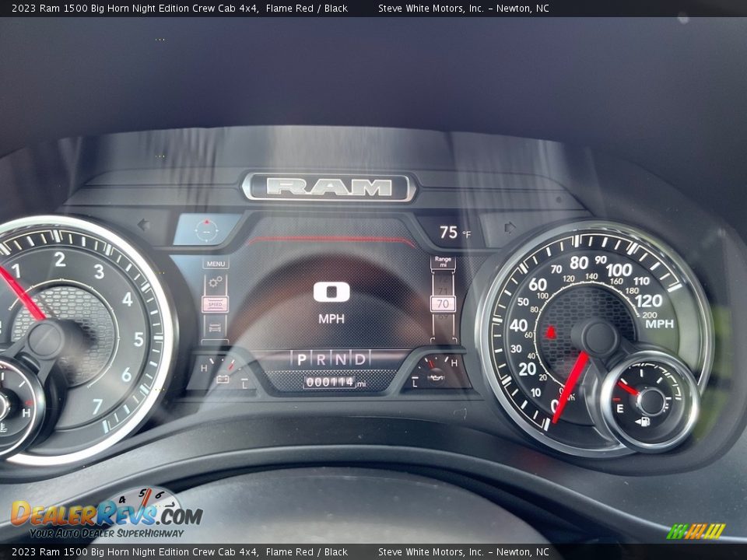Tap the compass icon on the display
This screenshot has height=560, width=747.
tap(207, 230)
